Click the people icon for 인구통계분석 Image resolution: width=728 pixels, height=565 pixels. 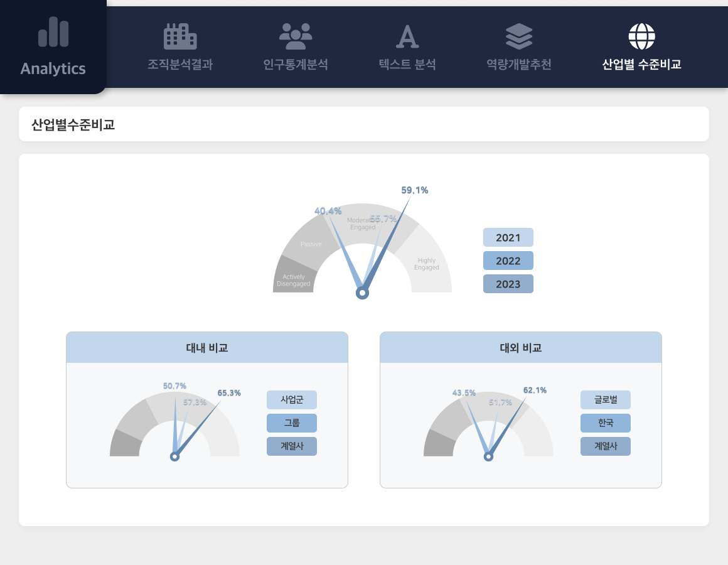click(296, 36)
